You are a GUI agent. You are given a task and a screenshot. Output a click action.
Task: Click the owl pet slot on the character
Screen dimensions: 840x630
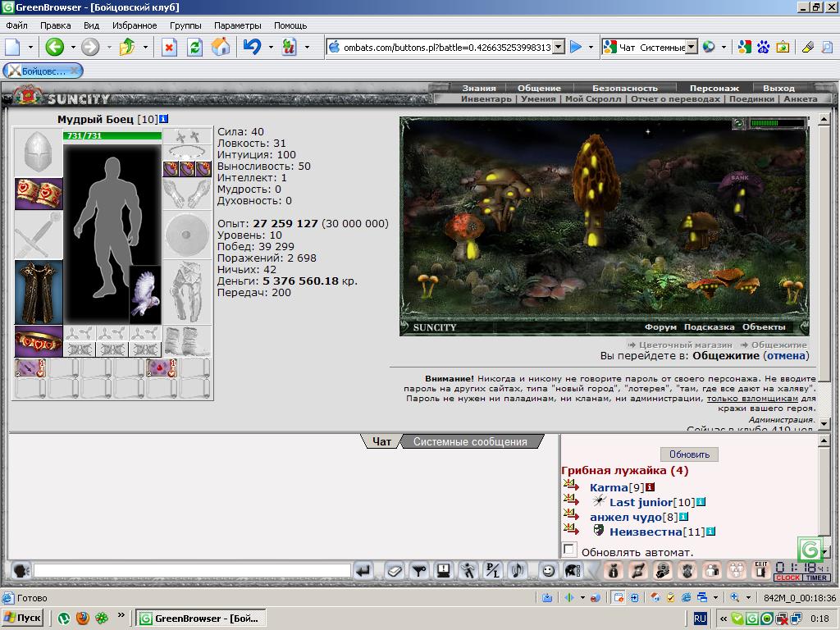coord(145,294)
